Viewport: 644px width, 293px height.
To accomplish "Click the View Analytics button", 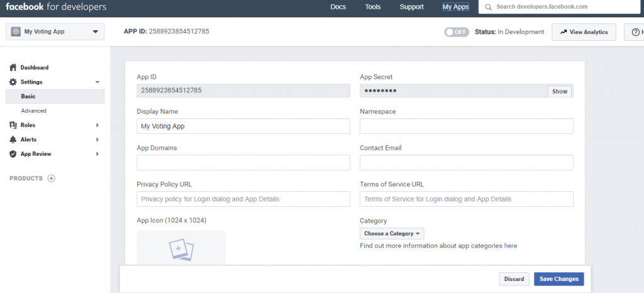I will click(x=584, y=32).
